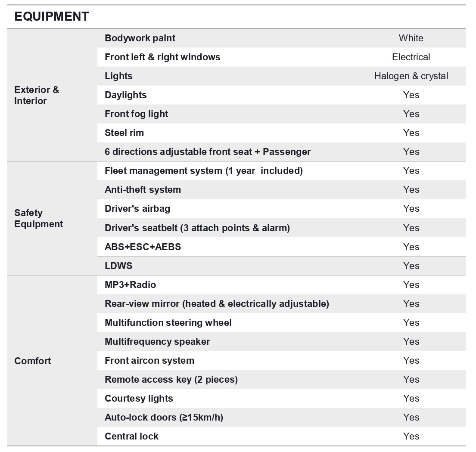Click the Electrical value
The height and width of the screenshot is (452, 476).
pos(411,57)
